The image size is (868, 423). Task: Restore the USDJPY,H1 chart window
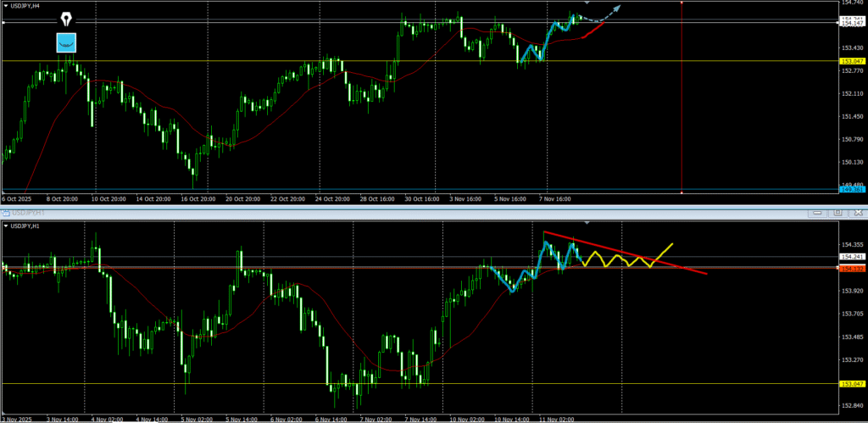tap(837, 212)
